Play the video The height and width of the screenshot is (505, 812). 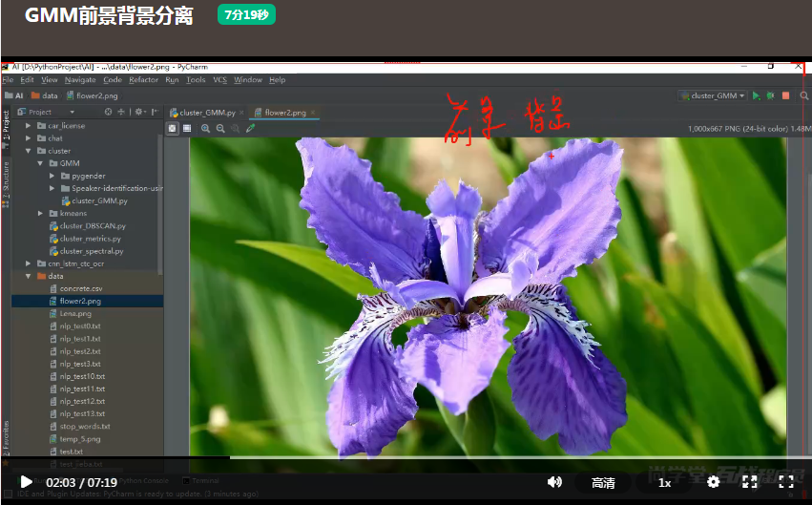[26, 482]
